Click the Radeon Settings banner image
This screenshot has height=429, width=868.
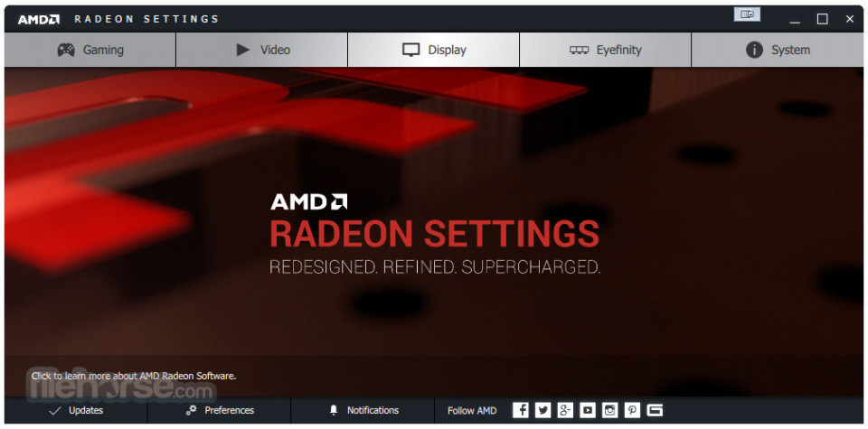(x=434, y=231)
